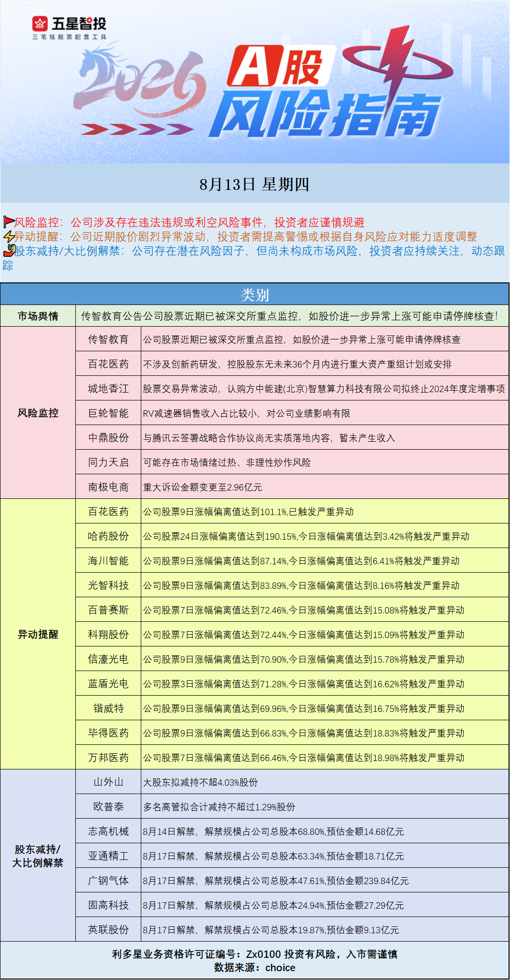Image resolution: width=510 pixels, height=980 pixels.
Task: Select the 市场舆情 category cell
Action: [38, 316]
